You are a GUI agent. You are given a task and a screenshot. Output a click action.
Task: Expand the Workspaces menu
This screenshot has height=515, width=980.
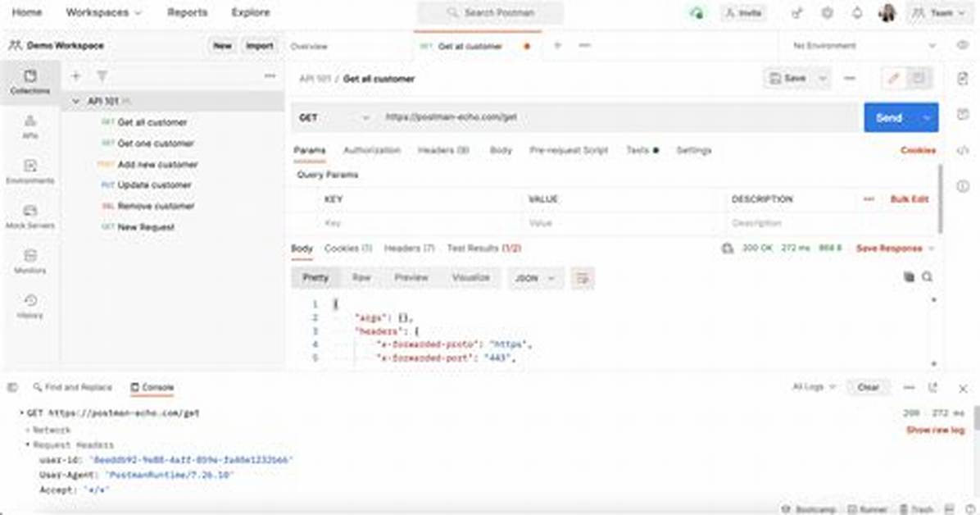[104, 12]
